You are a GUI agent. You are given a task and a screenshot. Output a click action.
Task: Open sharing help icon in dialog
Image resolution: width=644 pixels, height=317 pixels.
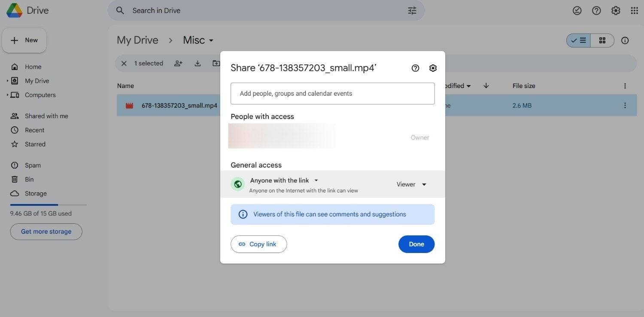(415, 68)
